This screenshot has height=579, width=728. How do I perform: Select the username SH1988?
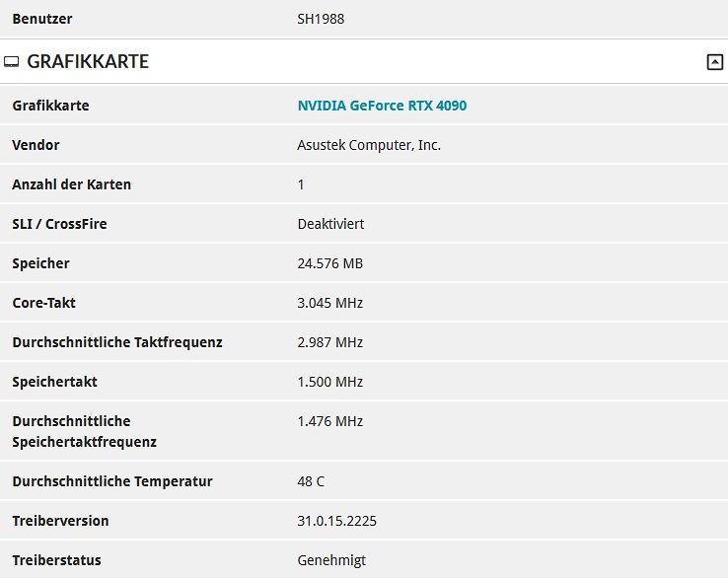pyautogui.click(x=321, y=19)
